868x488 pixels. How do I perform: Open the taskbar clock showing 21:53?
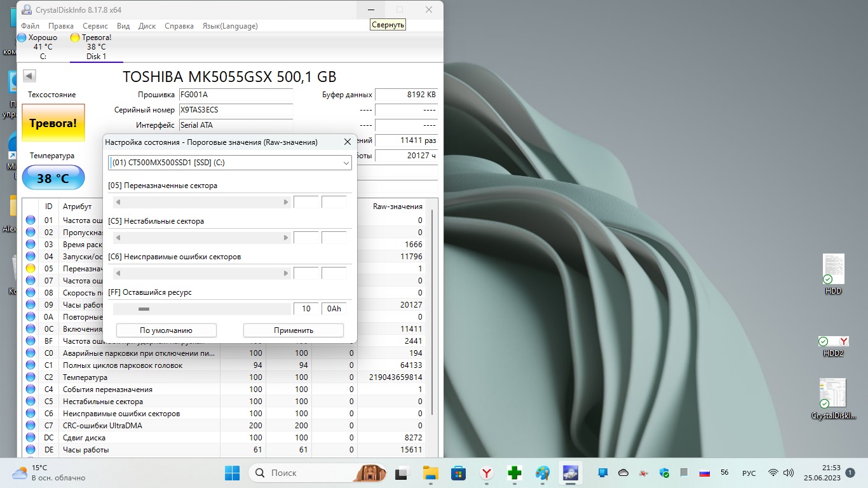(x=822, y=473)
